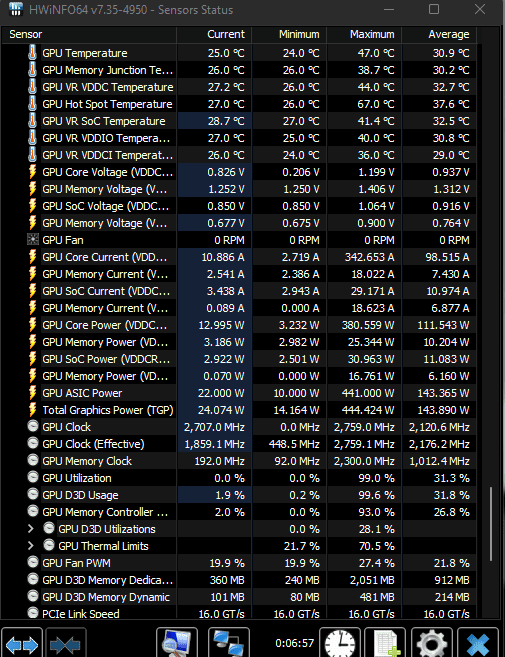505x657 pixels.
Task: Click the expand columns arrows button
Action: click(x=22, y=643)
